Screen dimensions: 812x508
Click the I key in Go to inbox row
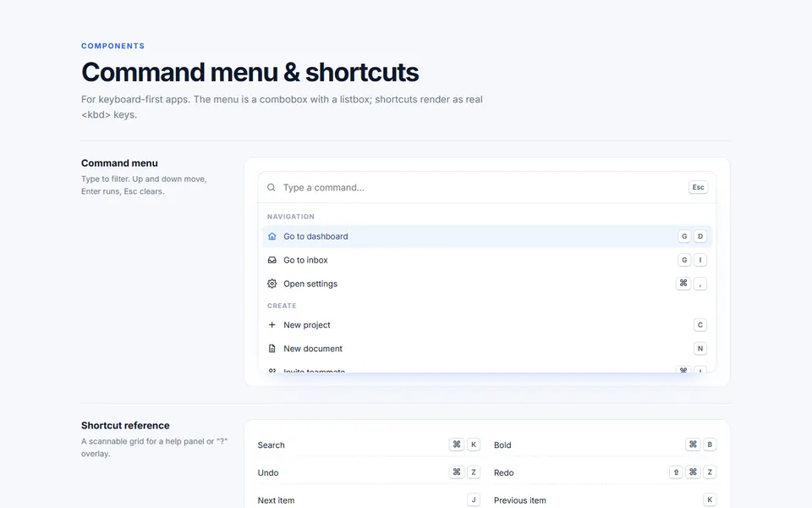(700, 260)
